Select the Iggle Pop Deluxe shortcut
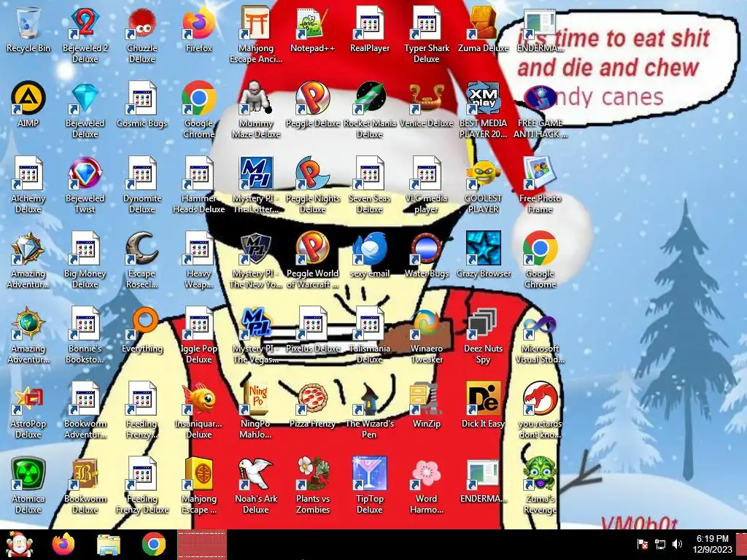747x560 pixels. click(x=198, y=334)
